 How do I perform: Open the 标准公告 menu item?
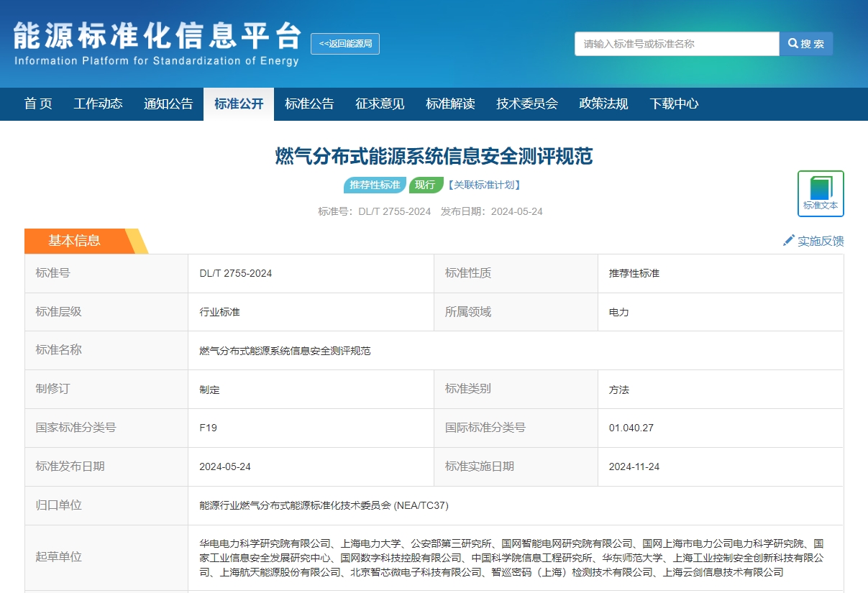click(x=309, y=104)
